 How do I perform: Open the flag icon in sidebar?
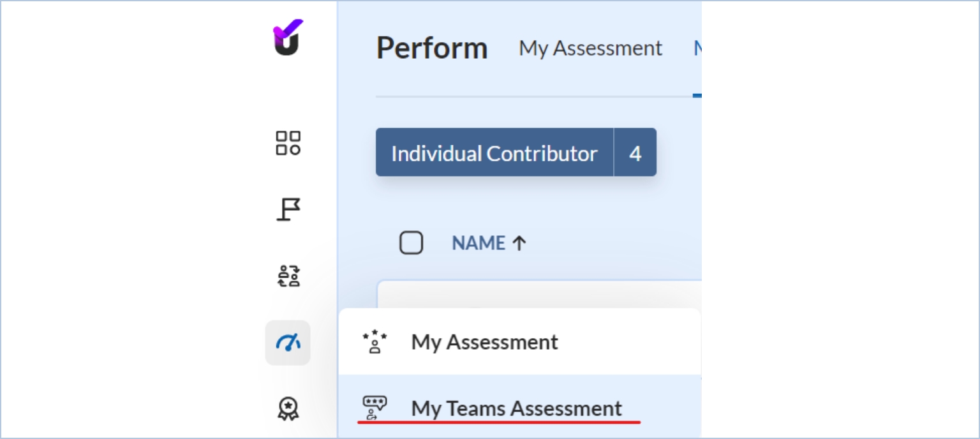click(288, 209)
